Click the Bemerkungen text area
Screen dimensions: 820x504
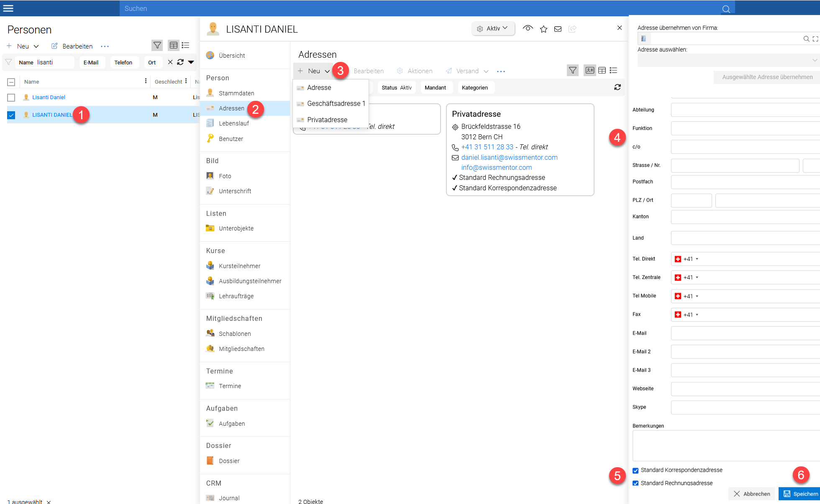726,446
